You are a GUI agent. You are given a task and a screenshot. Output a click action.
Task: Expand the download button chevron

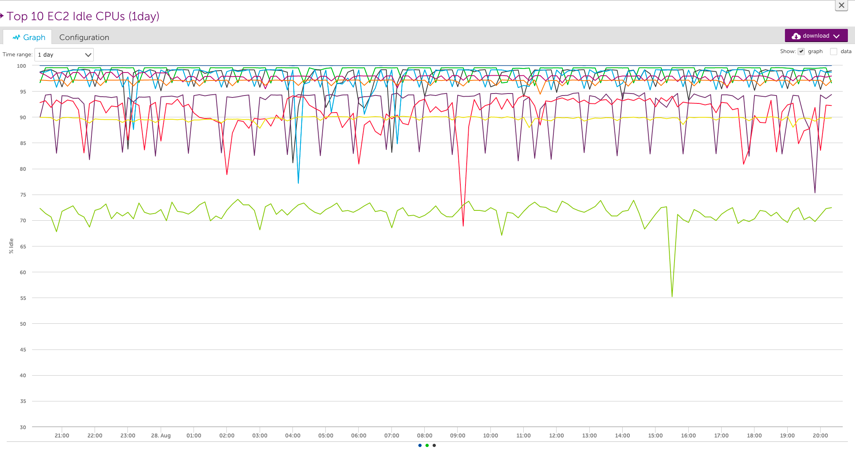pos(836,36)
